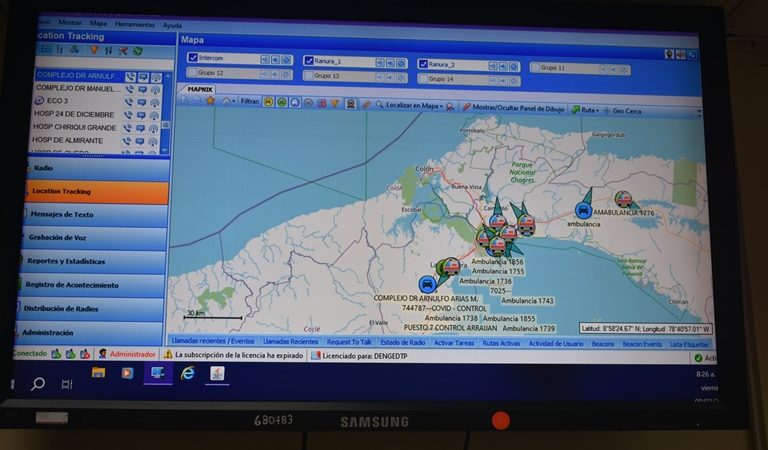This screenshot has width=768, height=450.
Task: Enable the Grupo 12 checkbox
Action: [192, 72]
